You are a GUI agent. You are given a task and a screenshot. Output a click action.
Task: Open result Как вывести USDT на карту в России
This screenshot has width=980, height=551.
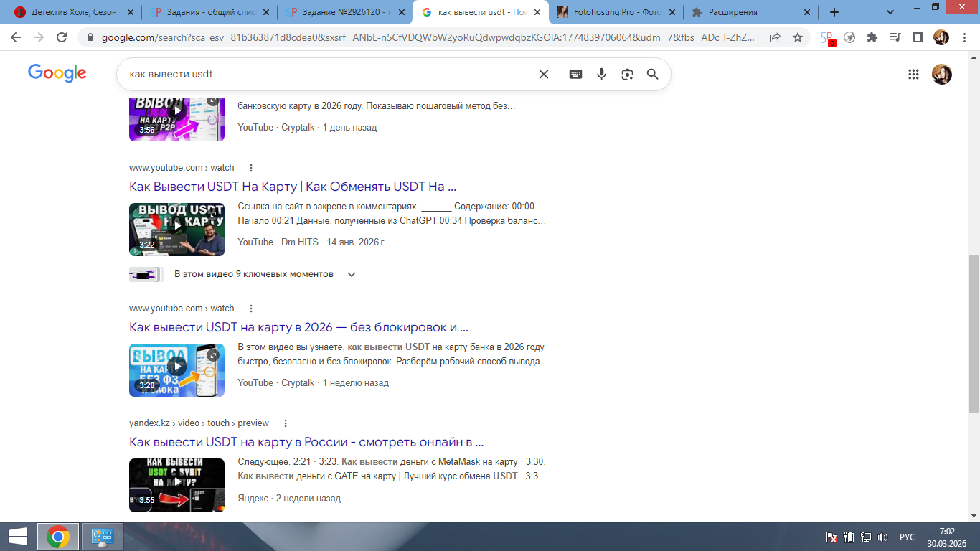point(306,442)
